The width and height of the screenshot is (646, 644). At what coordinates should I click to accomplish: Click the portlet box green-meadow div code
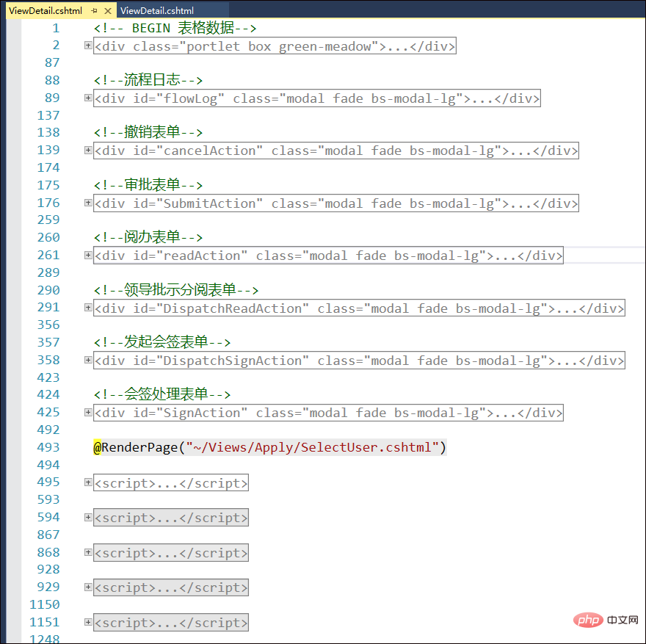(x=275, y=46)
